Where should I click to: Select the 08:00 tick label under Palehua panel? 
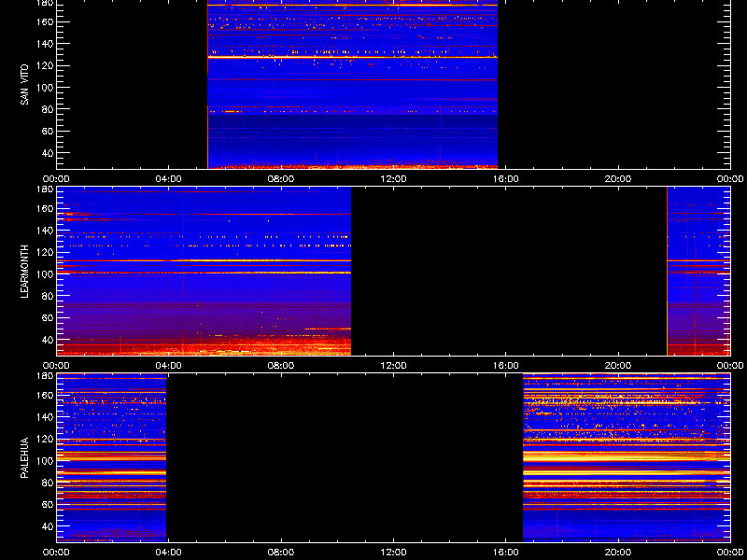pyautogui.click(x=281, y=553)
